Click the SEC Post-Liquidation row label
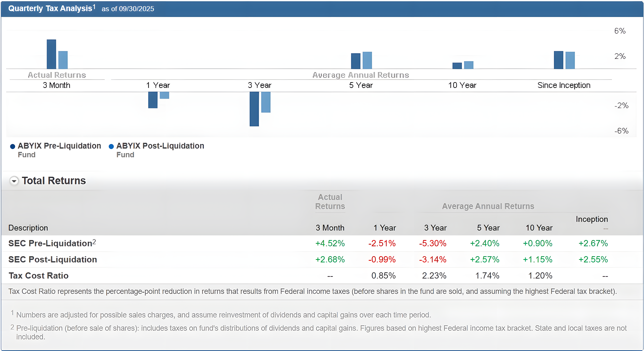This screenshot has height=351, width=644. pos(52,259)
